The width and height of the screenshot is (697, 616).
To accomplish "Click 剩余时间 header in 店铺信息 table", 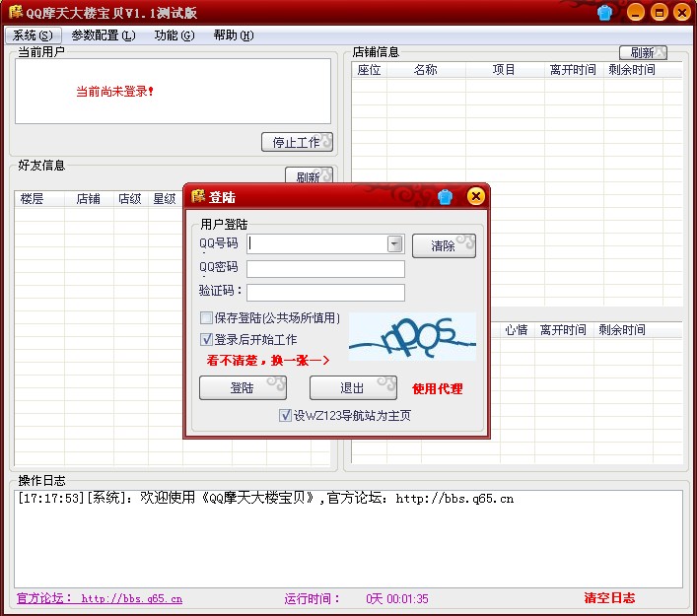I will (x=632, y=70).
